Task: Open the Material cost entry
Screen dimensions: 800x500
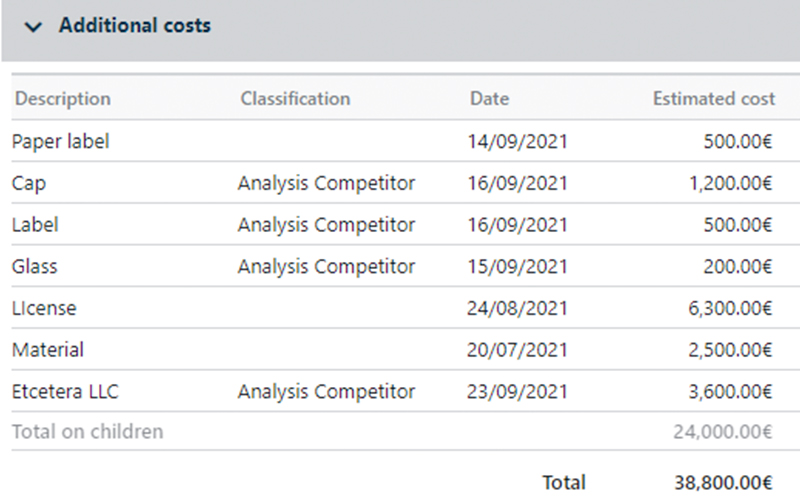Action: pos(48,350)
